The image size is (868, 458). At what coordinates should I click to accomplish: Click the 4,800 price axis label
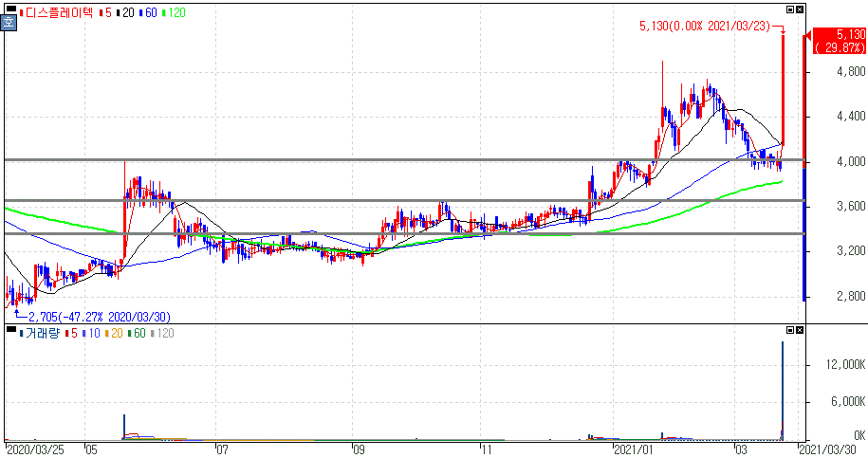point(851,71)
